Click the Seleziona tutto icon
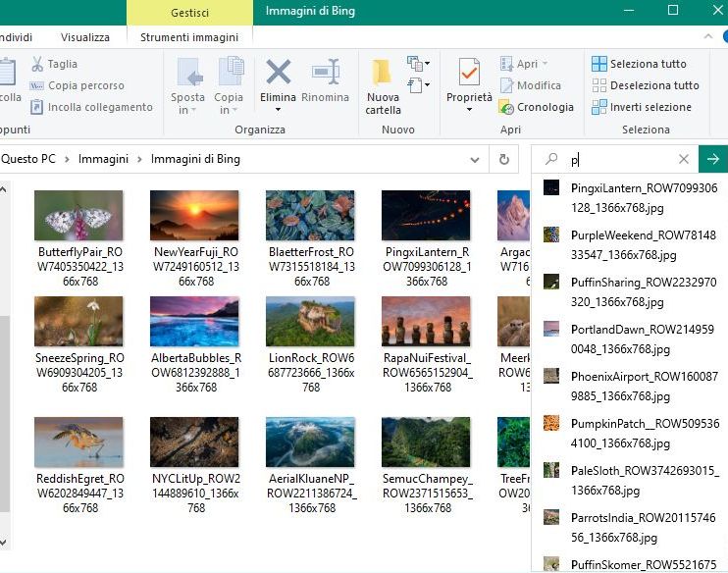The width and height of the screenshot is (728, 573). click(598, 64)
